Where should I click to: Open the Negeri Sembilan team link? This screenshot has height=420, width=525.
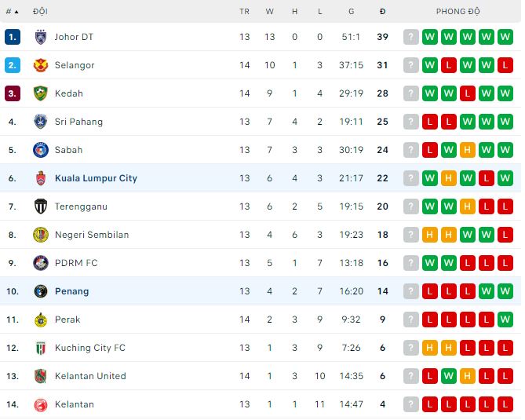(x=92, y=235)
